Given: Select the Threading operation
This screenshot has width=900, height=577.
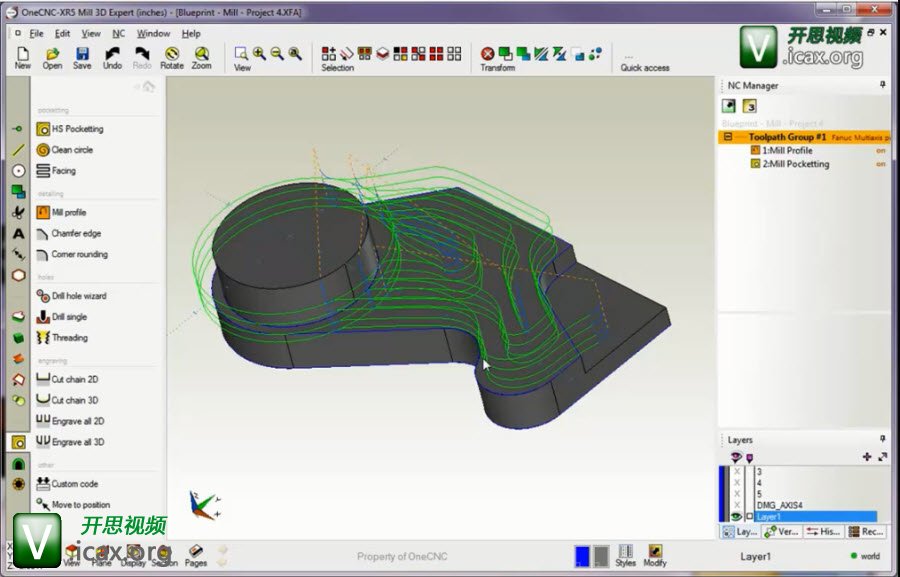Looking at the screenshot, I should [69, 338].
